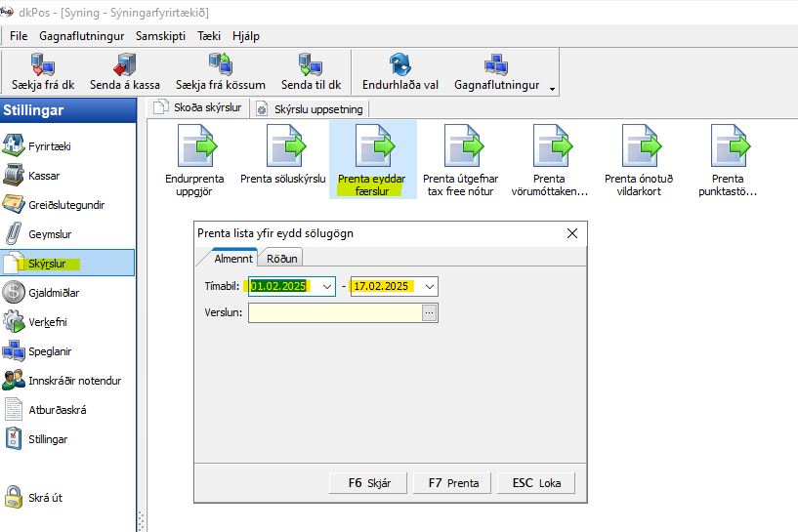
Task: Open the Gagnaflutningur toolbar dropdown arrow
Action: (x=552, y=88)
